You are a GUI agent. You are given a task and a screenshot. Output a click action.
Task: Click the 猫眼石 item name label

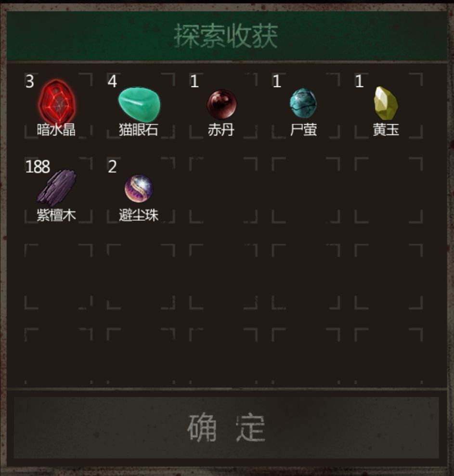pos(139,130)
